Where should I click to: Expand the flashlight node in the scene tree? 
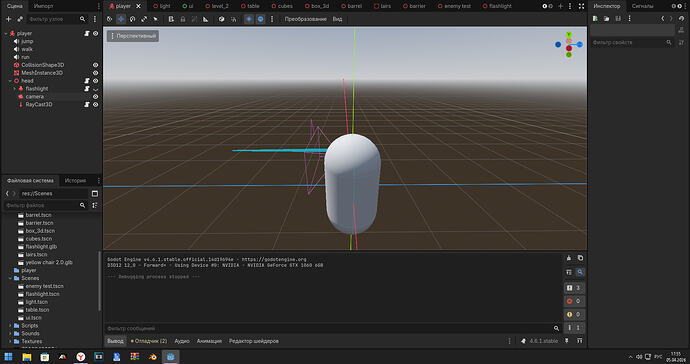(x=15, y=89)
